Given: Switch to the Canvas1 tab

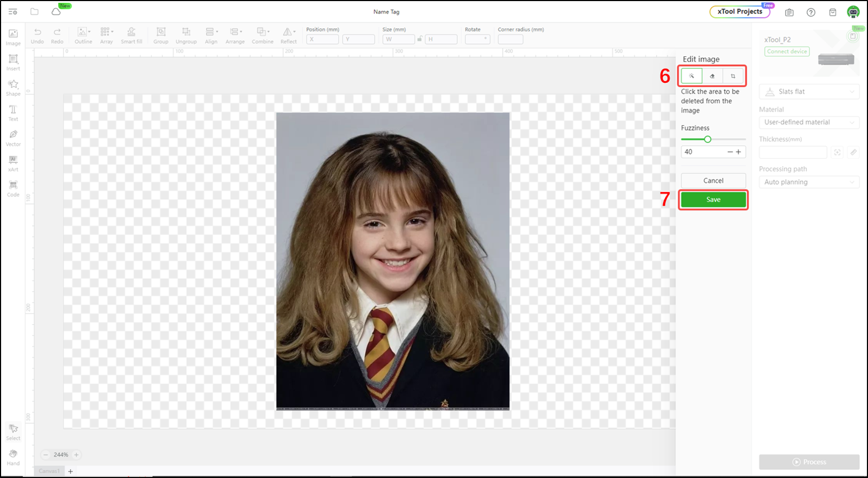Looking at the screenshot, I should [x=49, y=471].
